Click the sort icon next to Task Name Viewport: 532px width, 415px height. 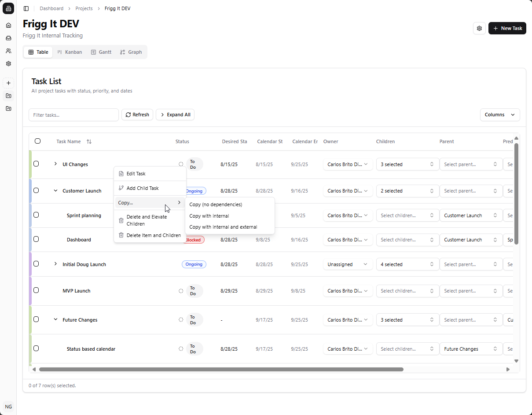pyautogui.click(x=89, y=141)
